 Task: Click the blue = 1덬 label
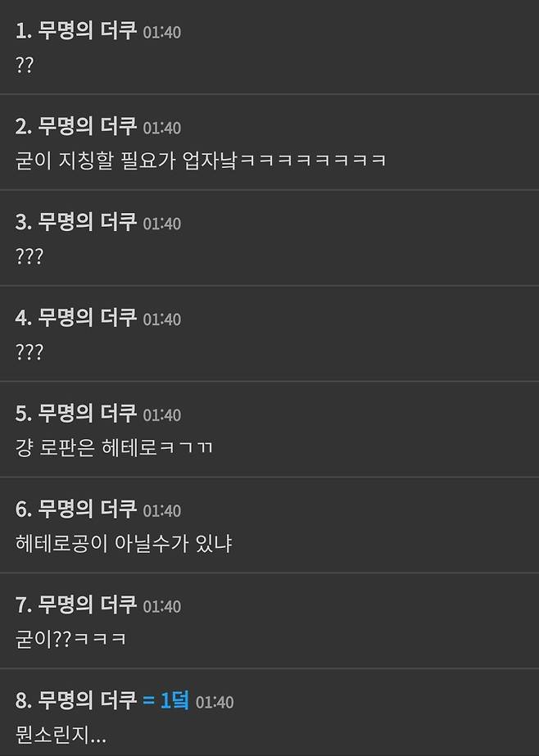coord(165,700)
